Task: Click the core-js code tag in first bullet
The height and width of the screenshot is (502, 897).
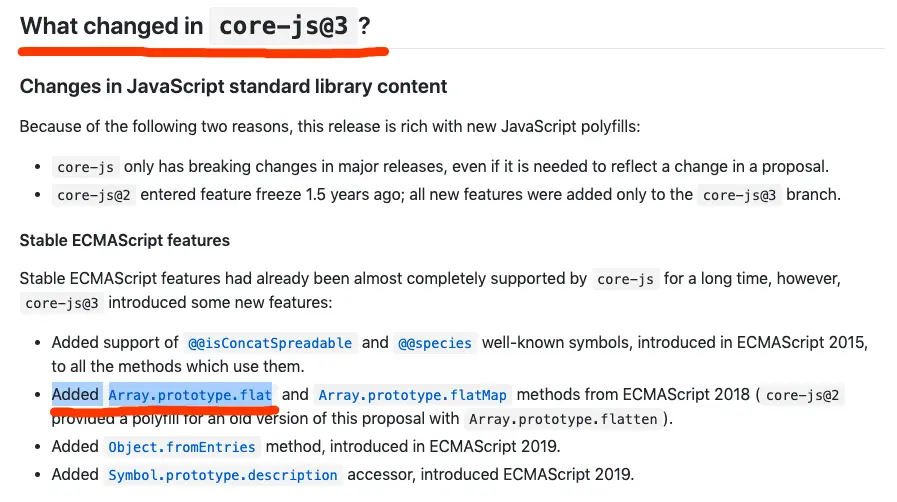Action: pos(86,168)
